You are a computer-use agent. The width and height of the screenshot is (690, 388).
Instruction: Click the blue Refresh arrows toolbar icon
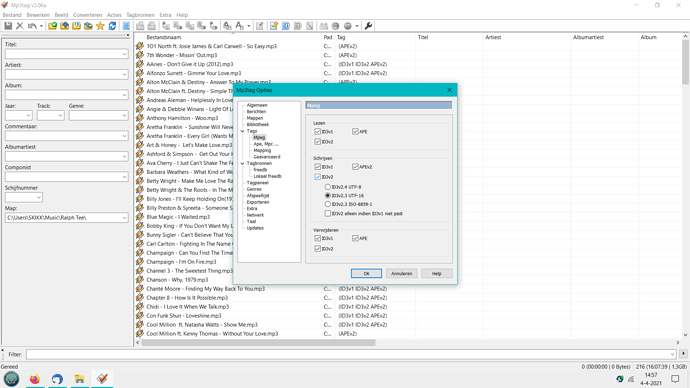(x=112, y=26)
